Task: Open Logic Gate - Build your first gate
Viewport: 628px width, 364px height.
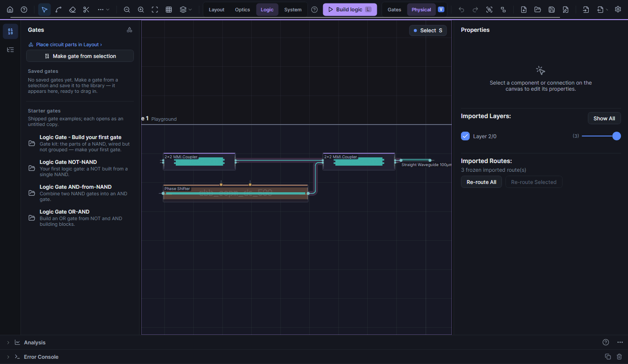Action: click(x=80, y=143)
